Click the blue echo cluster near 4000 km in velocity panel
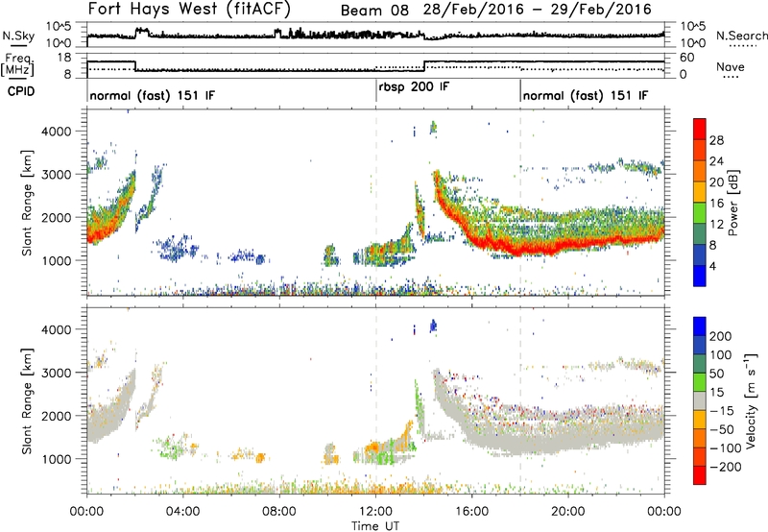768x532 pixels. [x=433, y=326]
